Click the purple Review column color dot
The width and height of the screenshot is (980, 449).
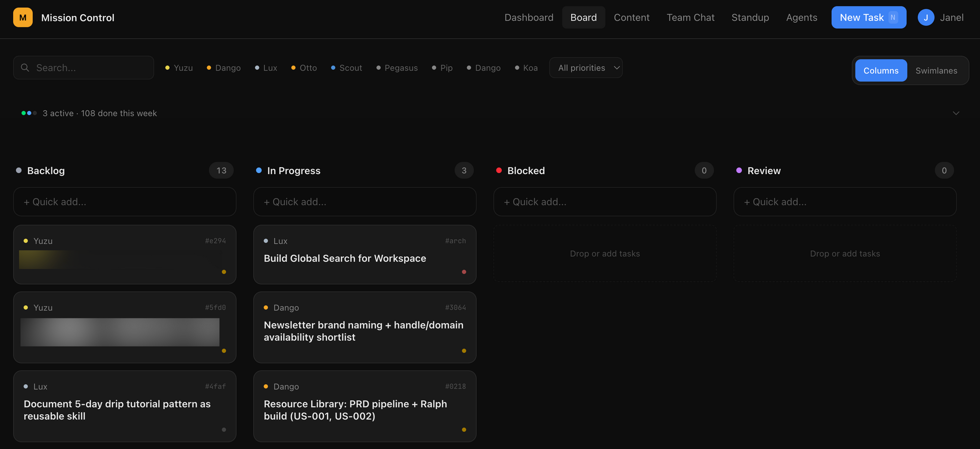pyautogui.click(x=739, y=171)
